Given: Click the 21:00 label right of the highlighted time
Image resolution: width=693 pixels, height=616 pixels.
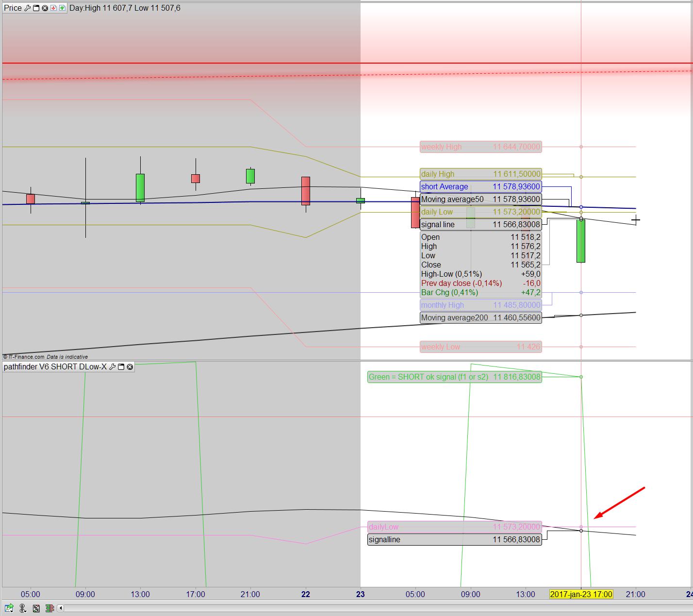Looking at the screenshot, I should pyautogui.click(x=636, y=594).
